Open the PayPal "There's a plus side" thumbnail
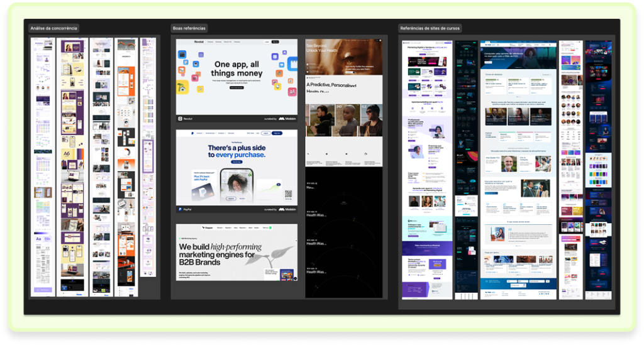The image size is (644, 345). (x=236, y=171)
